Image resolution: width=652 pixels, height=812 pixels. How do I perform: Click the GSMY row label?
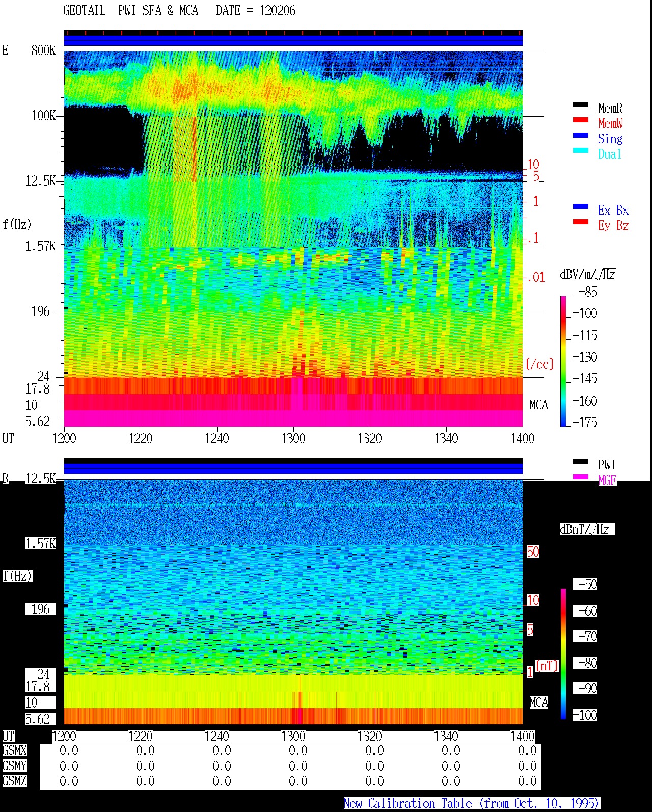[14, 766]
